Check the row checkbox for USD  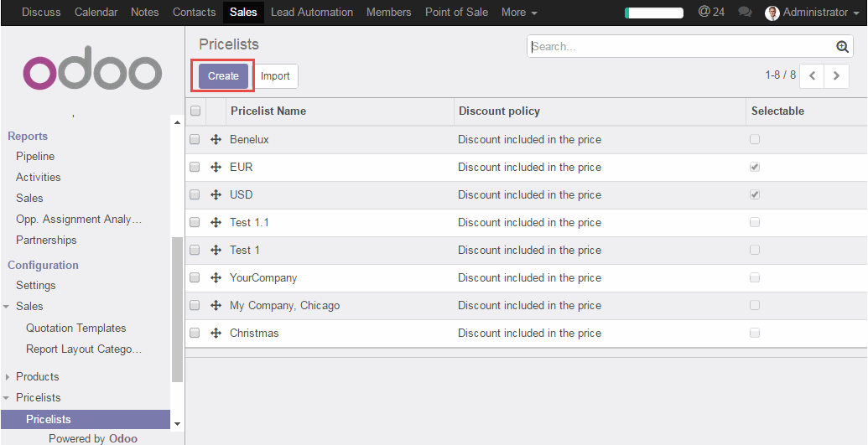tap(195, 195)
